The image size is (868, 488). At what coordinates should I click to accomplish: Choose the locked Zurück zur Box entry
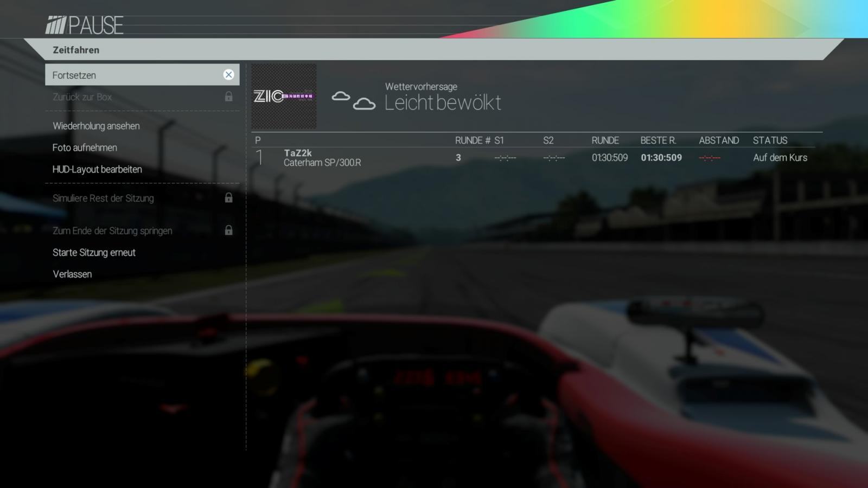tap(142, 97)
